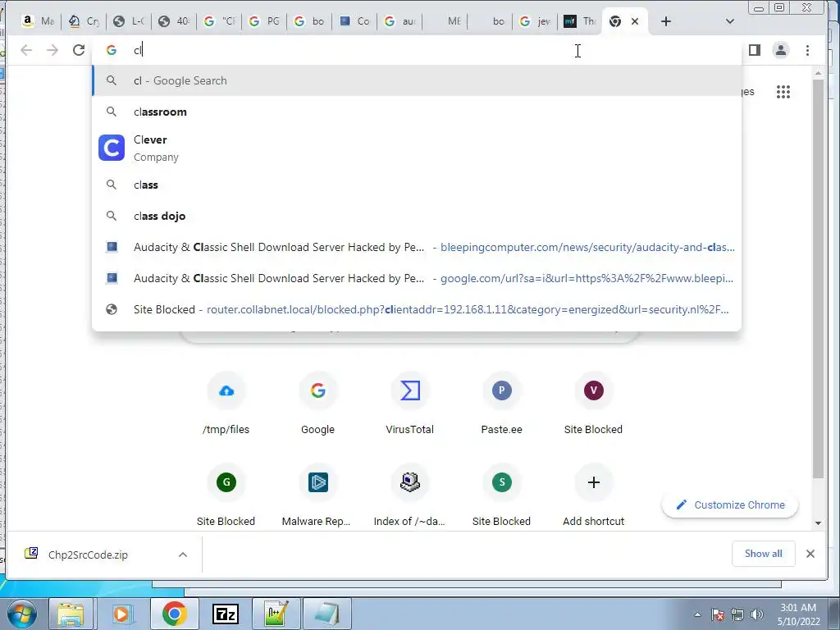Viewport: 840px width, 630px height.
Task: Open the /tmp/files shortcut
Action: tap(226, 402)
